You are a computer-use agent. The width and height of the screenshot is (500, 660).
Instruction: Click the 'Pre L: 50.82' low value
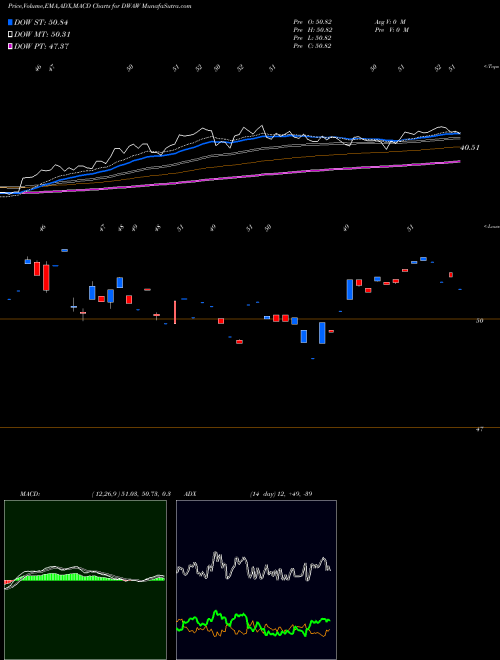pyautogui.click(x=312, y=38)
